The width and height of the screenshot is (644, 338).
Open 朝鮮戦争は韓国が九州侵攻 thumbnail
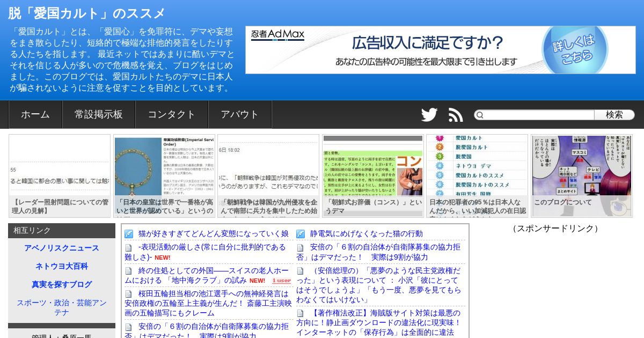click(268, 176)
